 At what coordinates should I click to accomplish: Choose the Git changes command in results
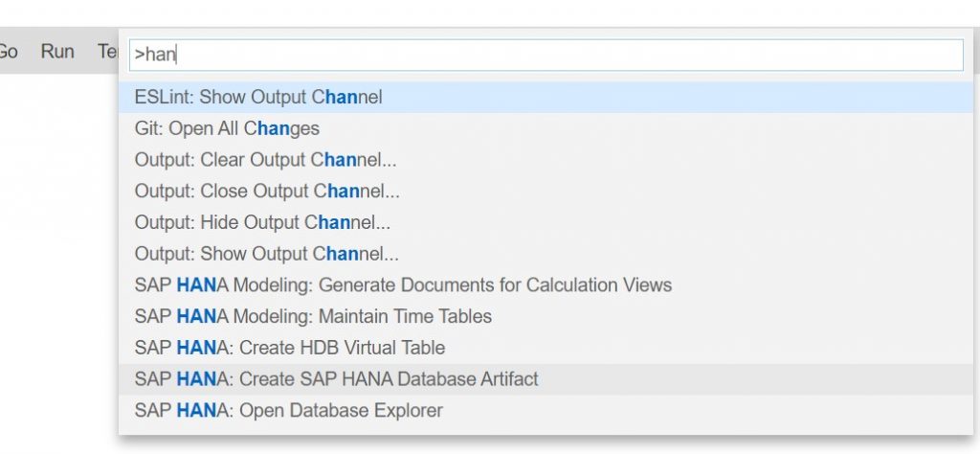click(546, 128)
